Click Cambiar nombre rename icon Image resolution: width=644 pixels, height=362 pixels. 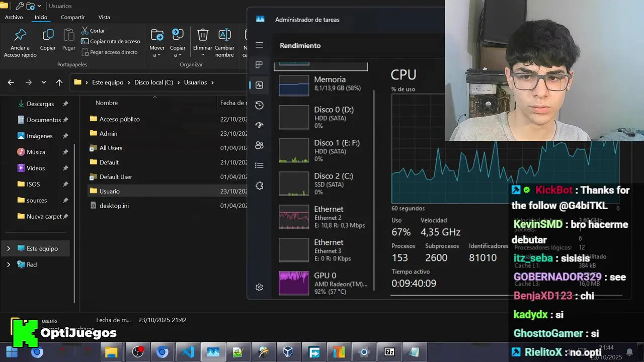coord(224,35)
